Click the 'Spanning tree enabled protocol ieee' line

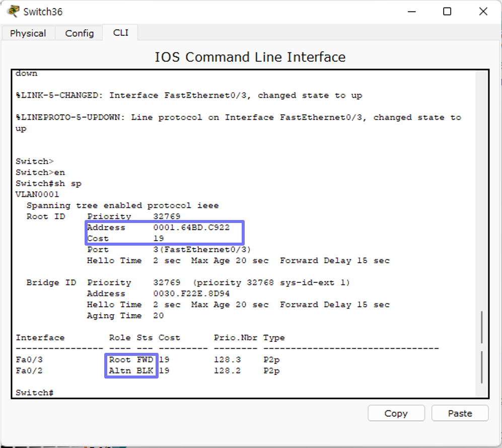tap(123, 205)
